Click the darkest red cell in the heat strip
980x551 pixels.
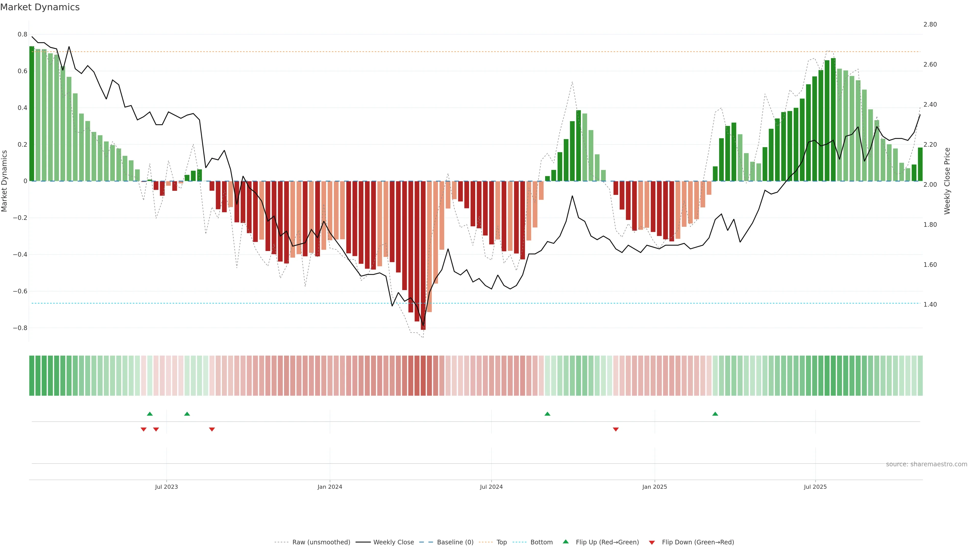point(423,376)
